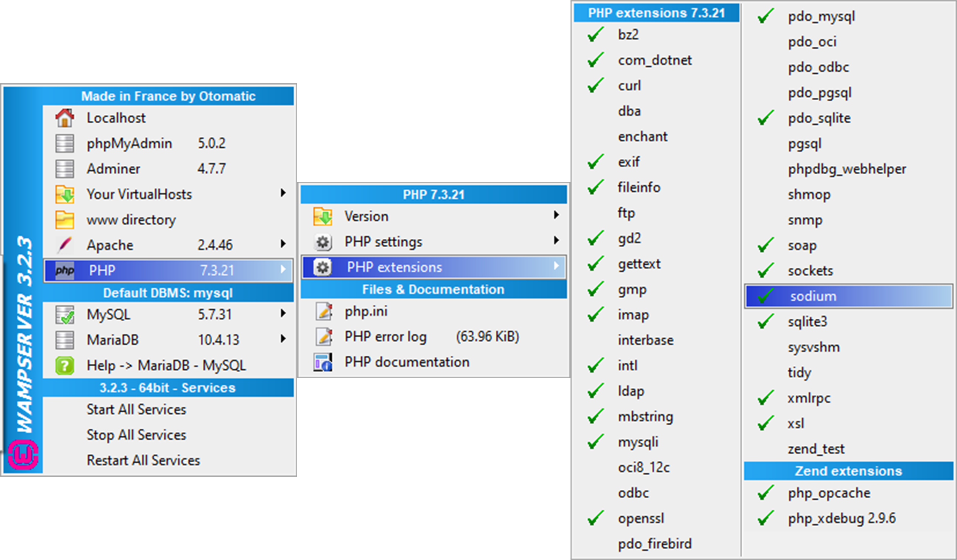957x560 pixels.
Task: Disable the openssl extension
Action: point(657,518)
